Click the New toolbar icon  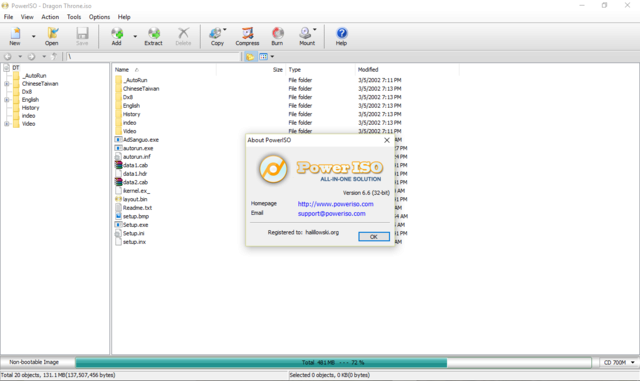(x=15, y=36)
